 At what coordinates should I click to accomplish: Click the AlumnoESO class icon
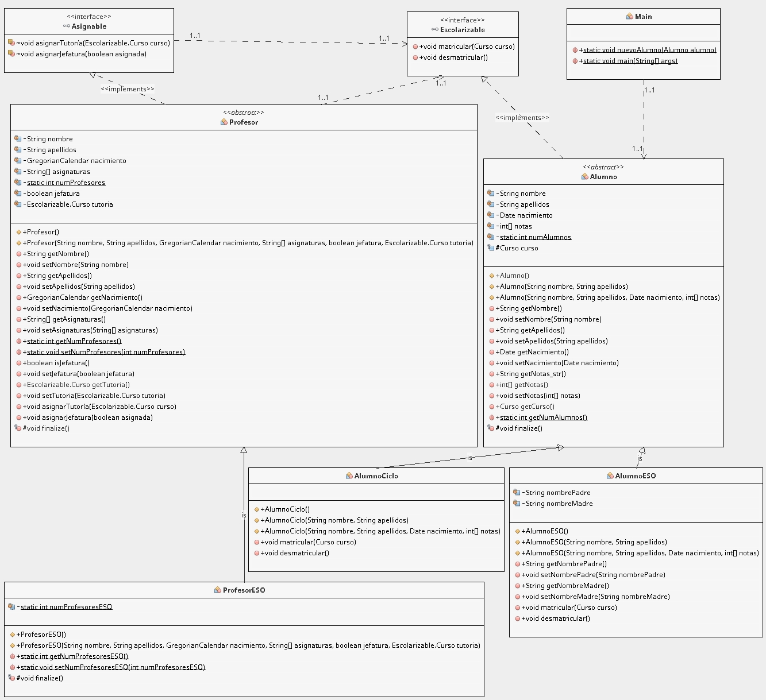tap(610, 476)
